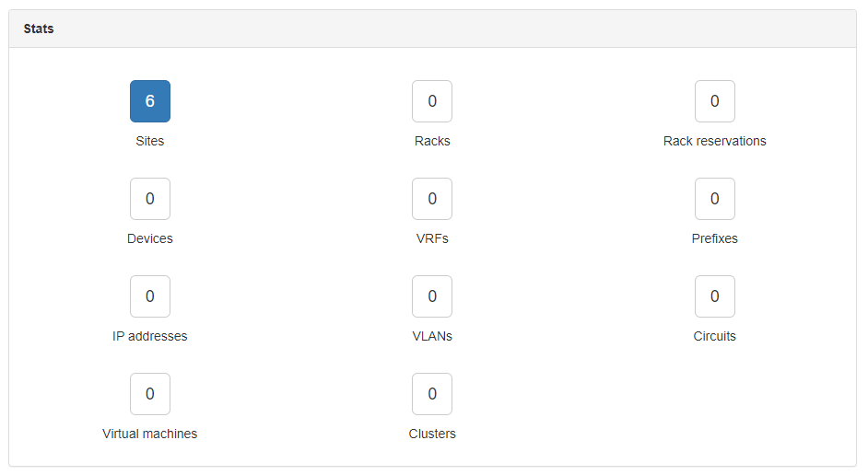The height and width of the screenshot is (475, 868).
Task: Click the blue Sites count badge showing 6
Action: [x=150, y=101]
